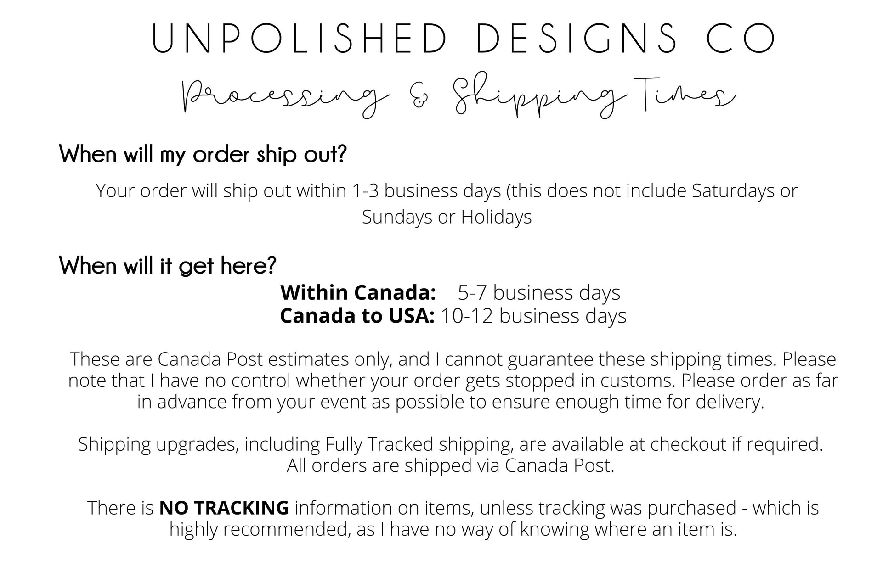Image resolution: width=894 pixels, height=588 pixels.
Task: Click the UNPOLISHED DESIGNS CO title
Action: click(464, 38)
